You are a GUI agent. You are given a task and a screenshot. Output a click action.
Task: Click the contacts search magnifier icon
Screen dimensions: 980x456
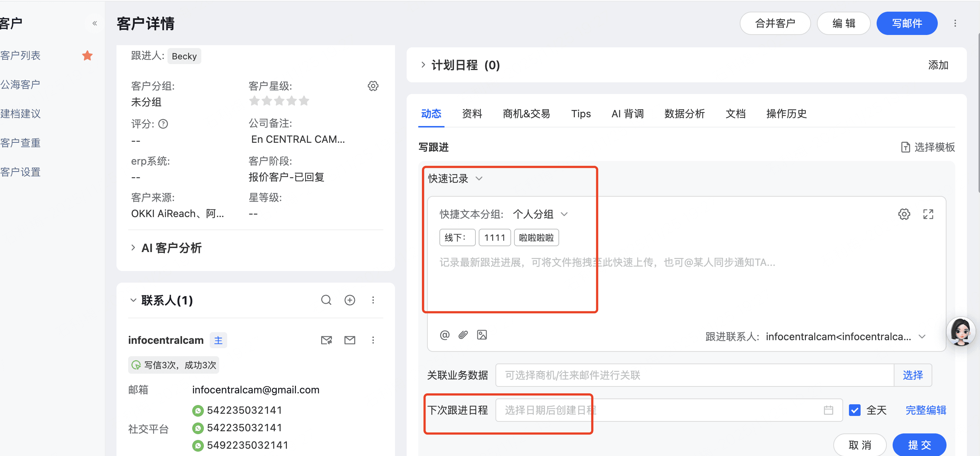pos(326,300)
